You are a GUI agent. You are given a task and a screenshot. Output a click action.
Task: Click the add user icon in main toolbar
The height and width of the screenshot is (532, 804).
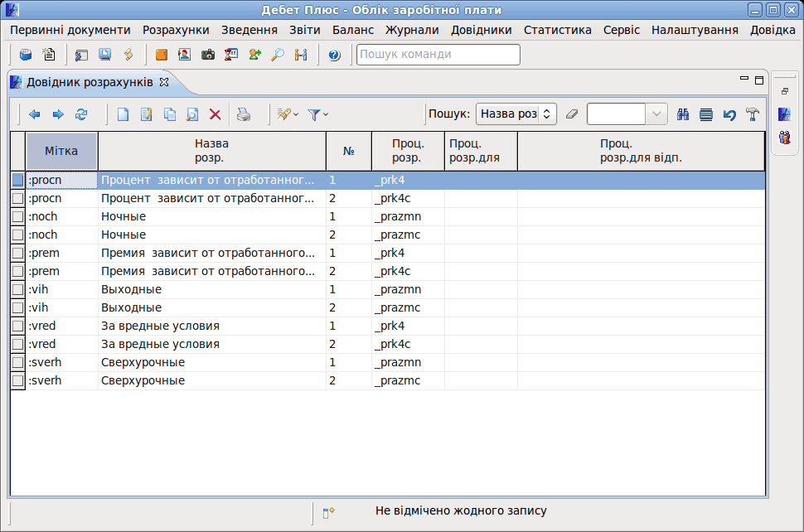254,55
